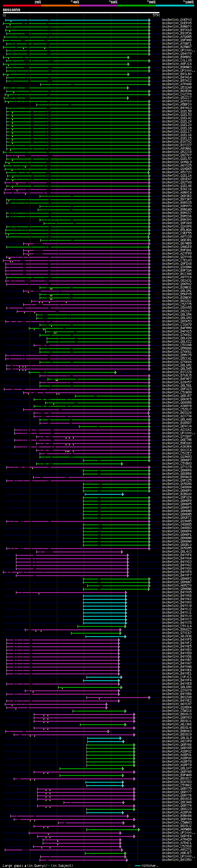197x868 pixels.
Task: Select hit label UniRef100_Q8LGV7
Action: point(177,769)
